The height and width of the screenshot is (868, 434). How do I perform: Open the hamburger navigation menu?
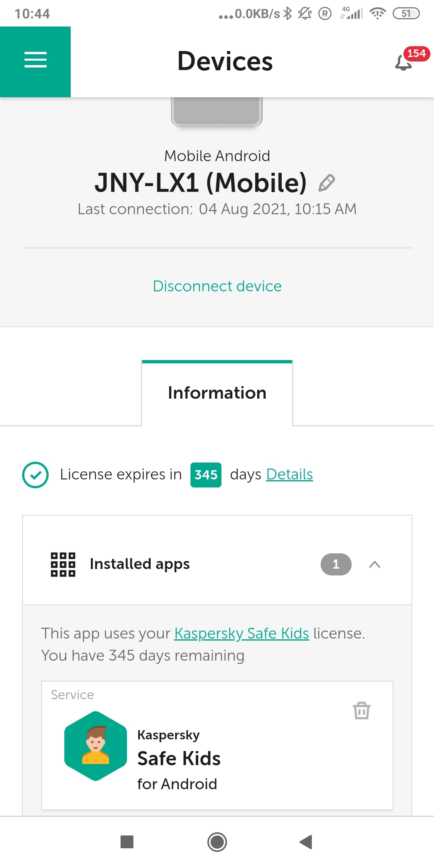35,60
